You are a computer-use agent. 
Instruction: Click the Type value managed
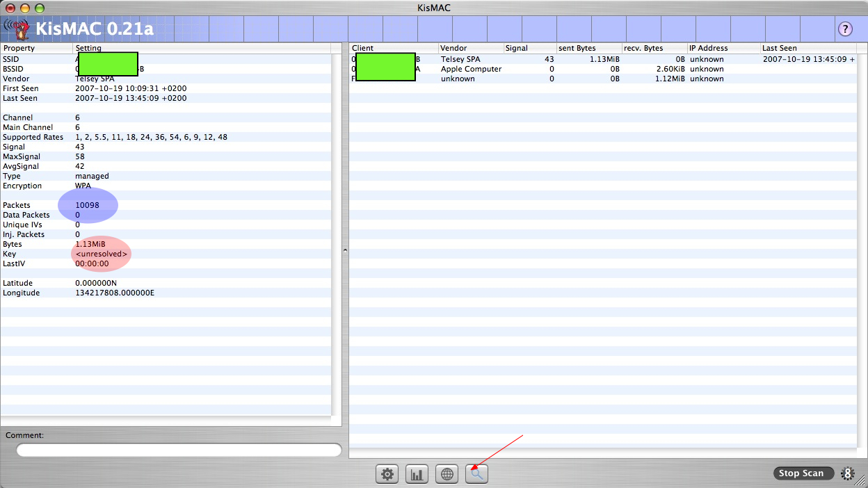[92, 176]
